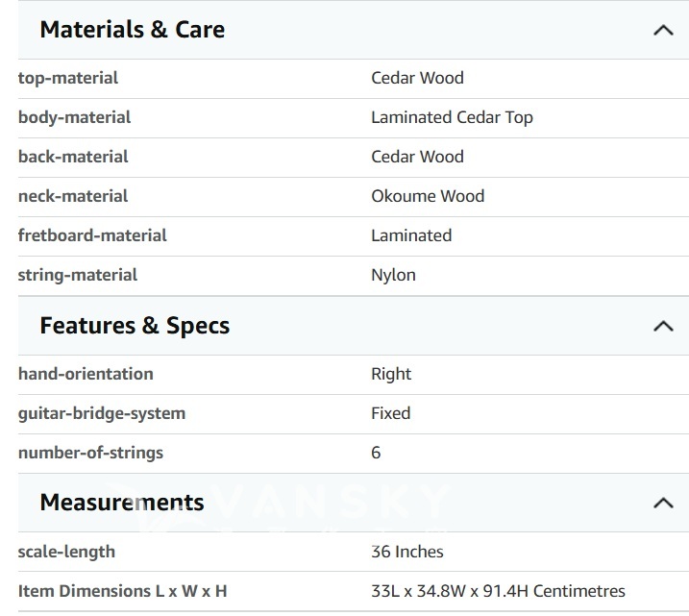689x616 pixels.
Task: Click the 36 Inches scale-length value
Action: [x=407, y=552]
